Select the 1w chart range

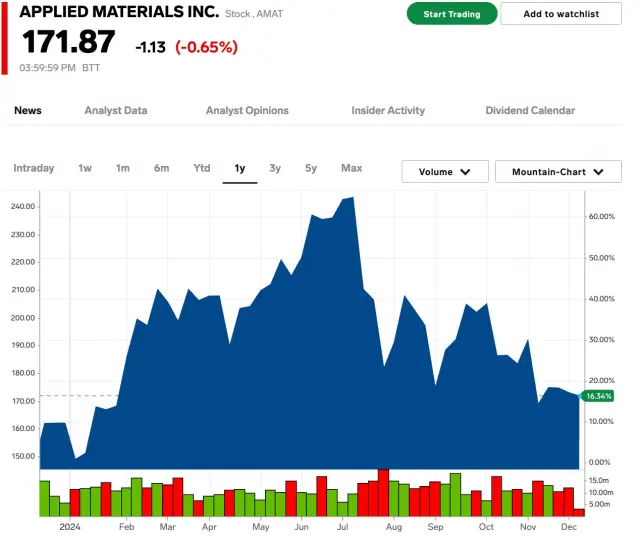[85, 168]
